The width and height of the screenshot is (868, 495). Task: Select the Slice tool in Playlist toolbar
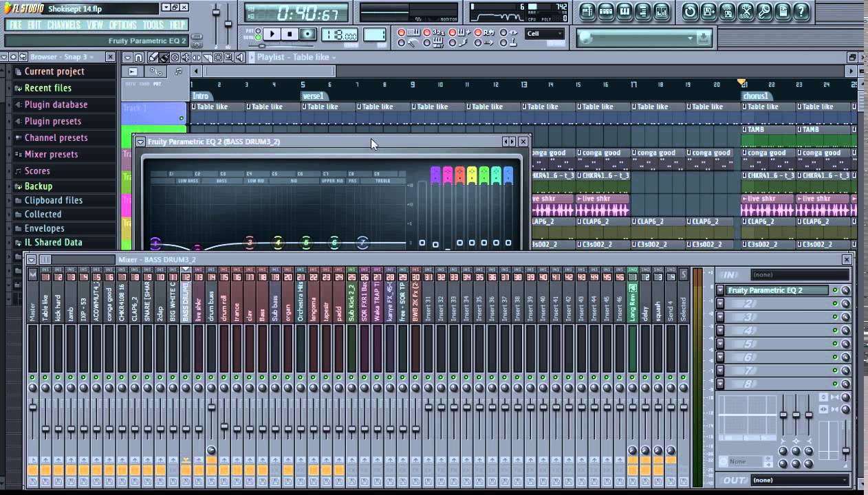pos(208,57)
